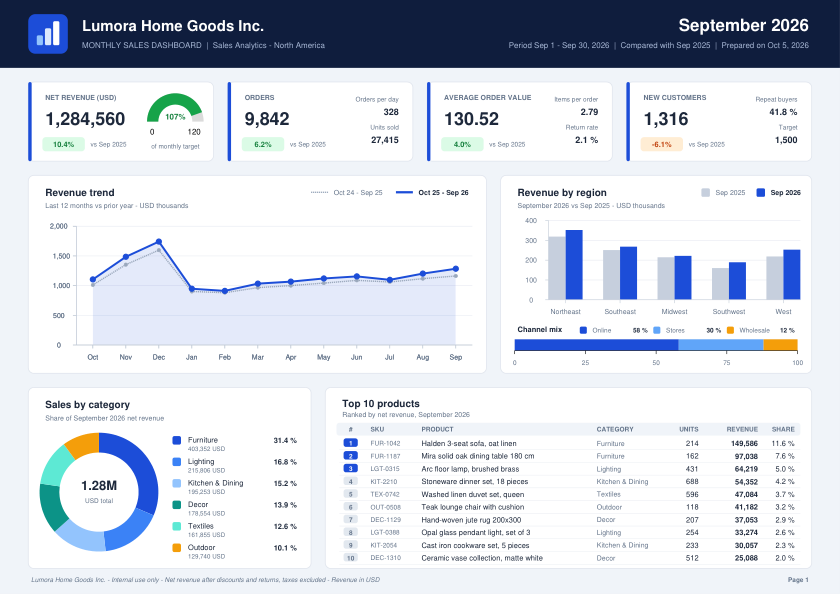Click the September 2026 header title

[744, 25]
